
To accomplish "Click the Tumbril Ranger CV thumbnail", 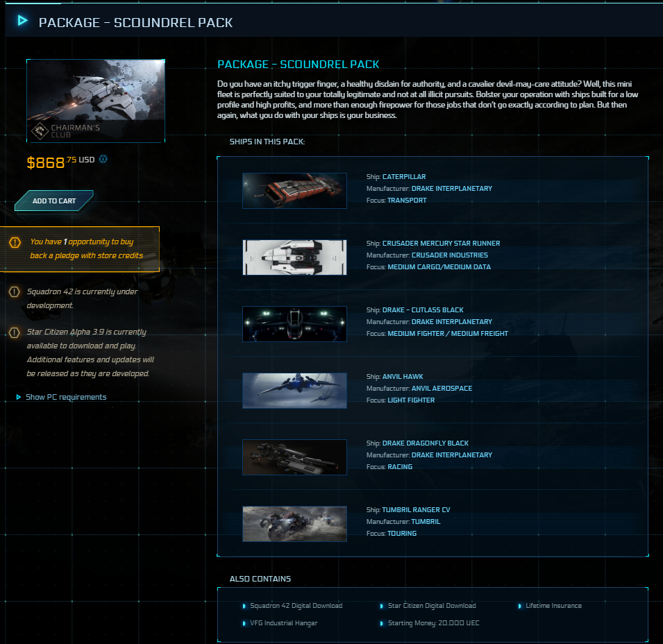I will (x=294, y=524).
